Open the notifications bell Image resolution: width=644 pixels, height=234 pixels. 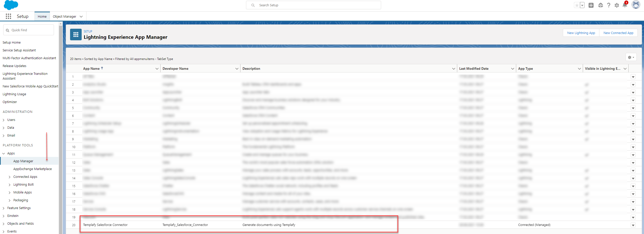625,5
